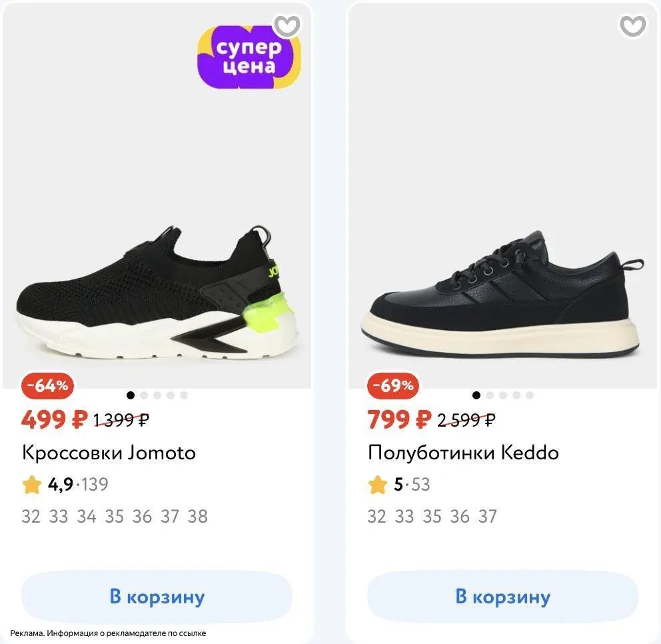Choose size 37 for Keddo shoes
The height and width of the screenshot is (644, 661).
point(487,517)
